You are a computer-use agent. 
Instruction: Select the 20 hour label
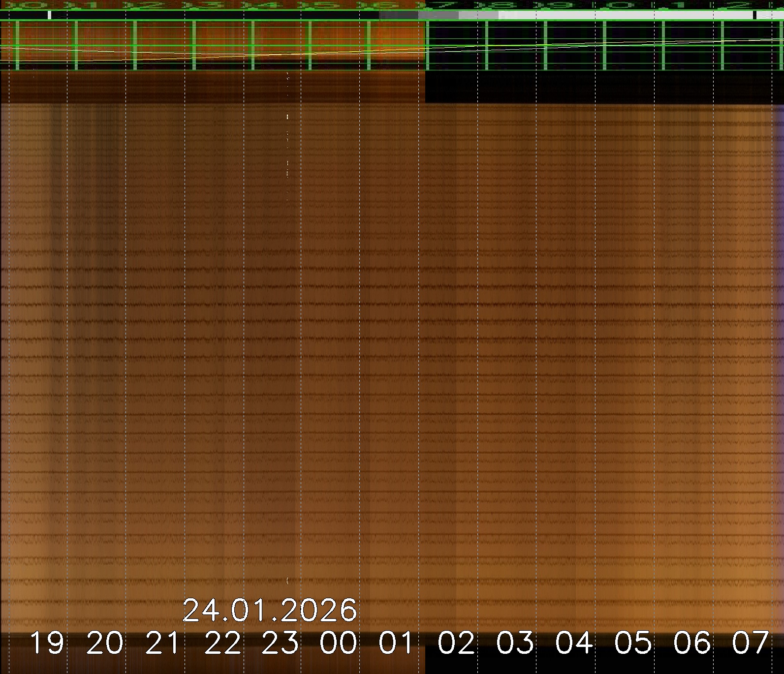click(105, 643)
